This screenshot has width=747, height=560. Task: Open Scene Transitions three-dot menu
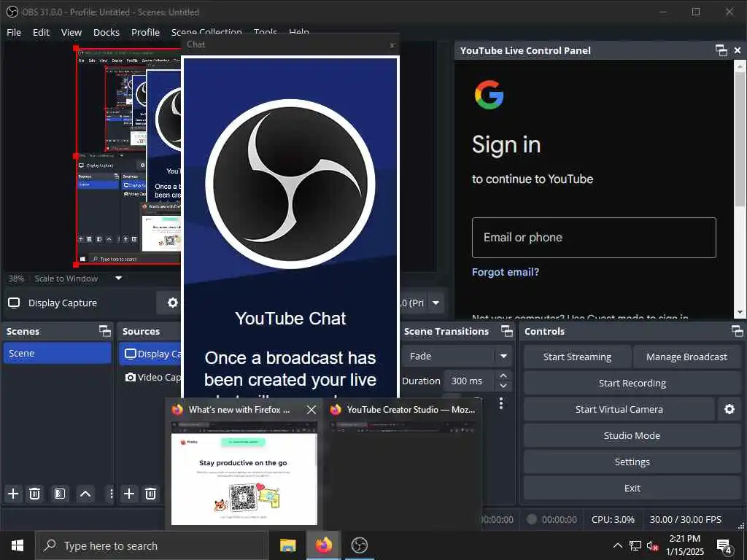(x=500, y=404)
